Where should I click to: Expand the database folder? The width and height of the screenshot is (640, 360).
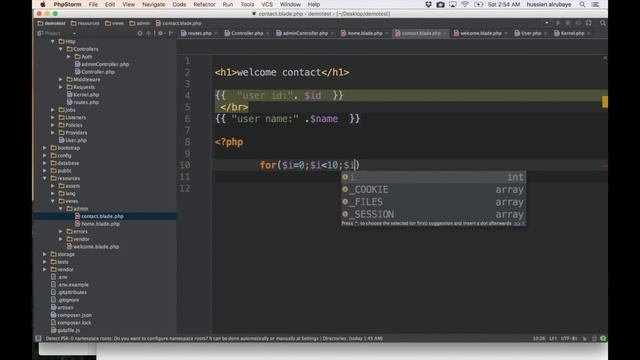tap(45, 163)
